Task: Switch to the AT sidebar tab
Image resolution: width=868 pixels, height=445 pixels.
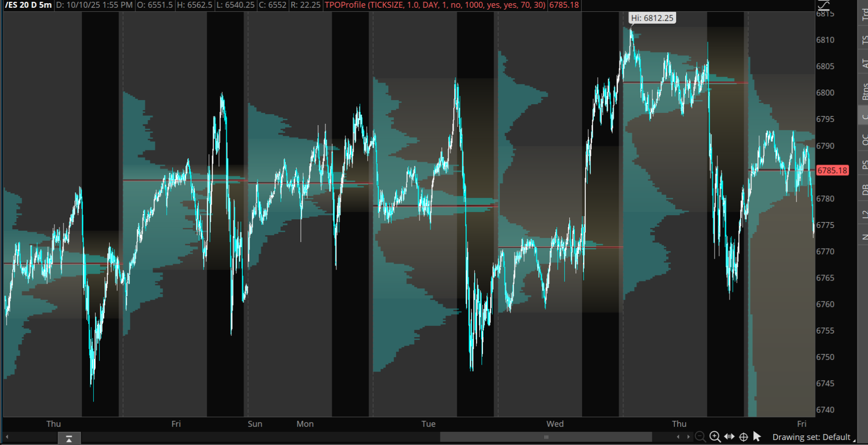Action: click(863, 64)
